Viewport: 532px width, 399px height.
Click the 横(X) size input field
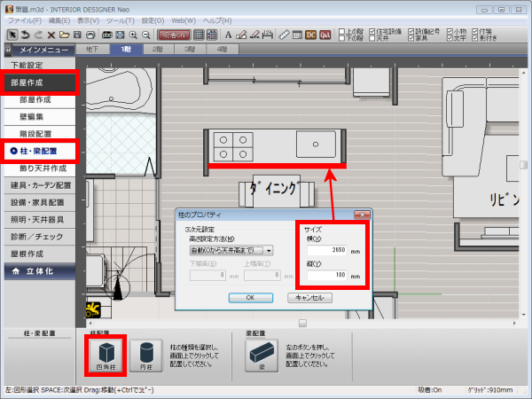coord(326,250)
